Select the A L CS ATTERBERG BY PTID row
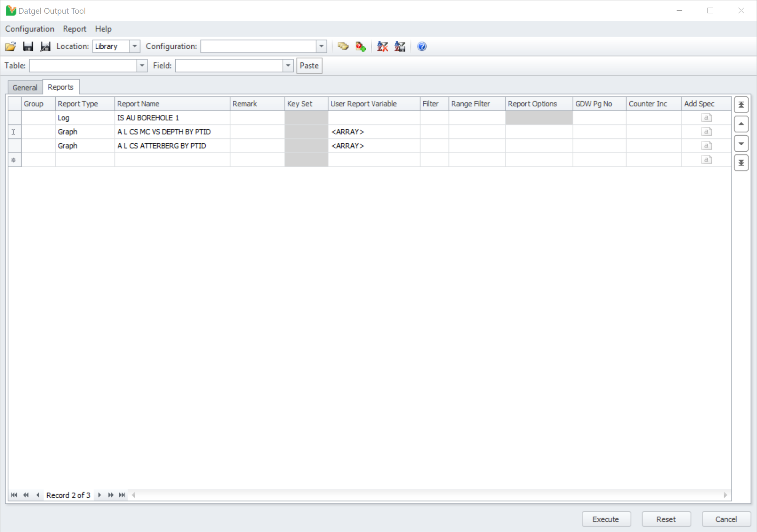Image resolution: width=757 pixels, height=532 pixels. click(162, 146)
